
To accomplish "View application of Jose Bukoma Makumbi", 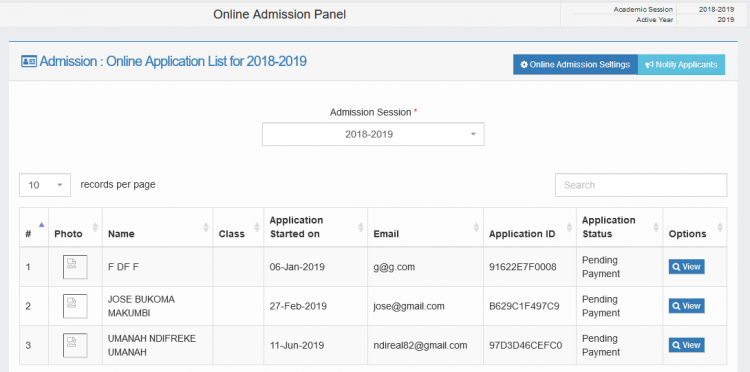I will point(686,306).
